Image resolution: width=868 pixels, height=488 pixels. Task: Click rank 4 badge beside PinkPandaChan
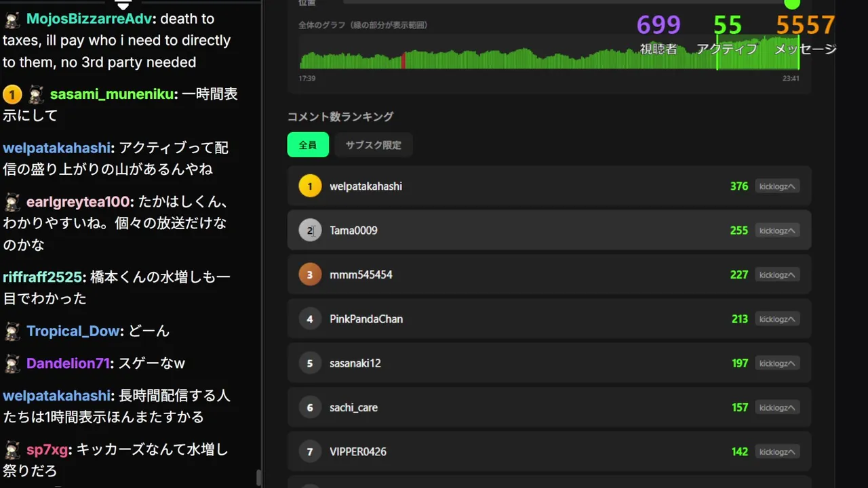tap(310, 319)
